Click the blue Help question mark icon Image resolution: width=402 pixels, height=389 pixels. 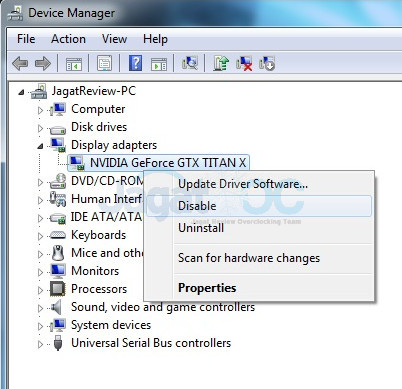[135, 63]
